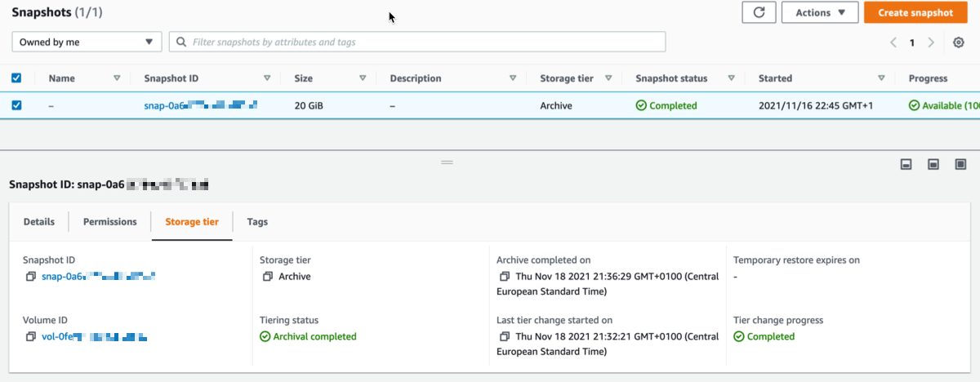Open the vol-0fe volume ID link
Screen dimensions: 980x382
[x=94, y=336]
